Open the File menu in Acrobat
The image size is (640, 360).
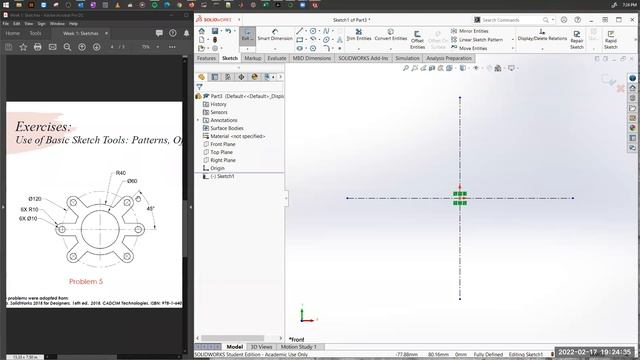(x=6, y=24)
